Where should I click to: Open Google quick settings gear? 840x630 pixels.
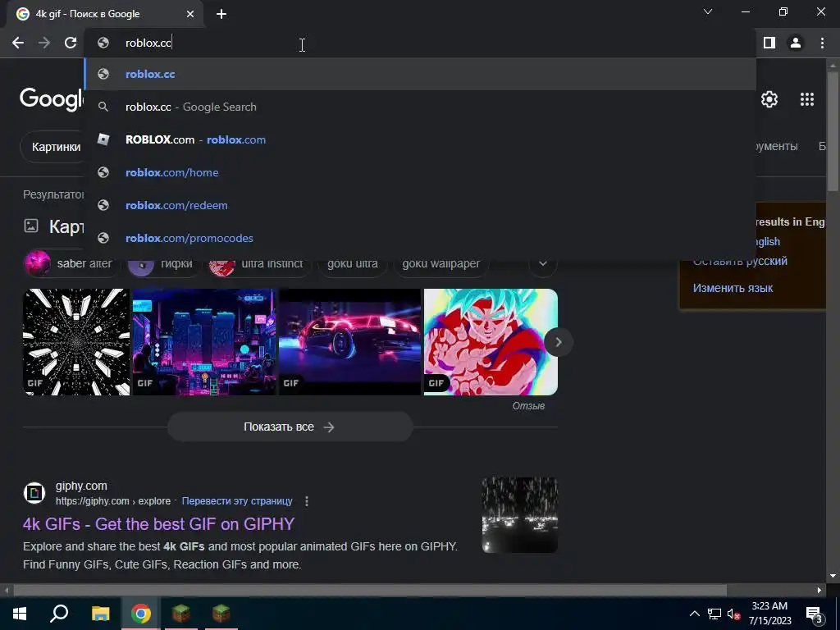pos(769,99)
